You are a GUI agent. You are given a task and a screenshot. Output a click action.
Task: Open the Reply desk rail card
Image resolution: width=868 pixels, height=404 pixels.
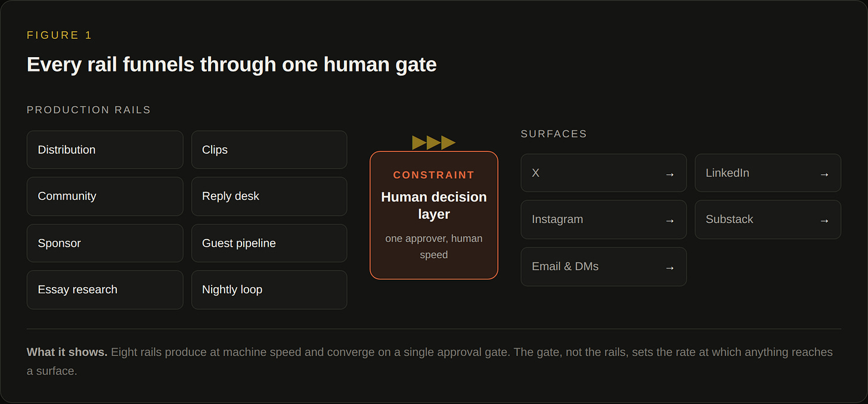click(x=269, y=196)
